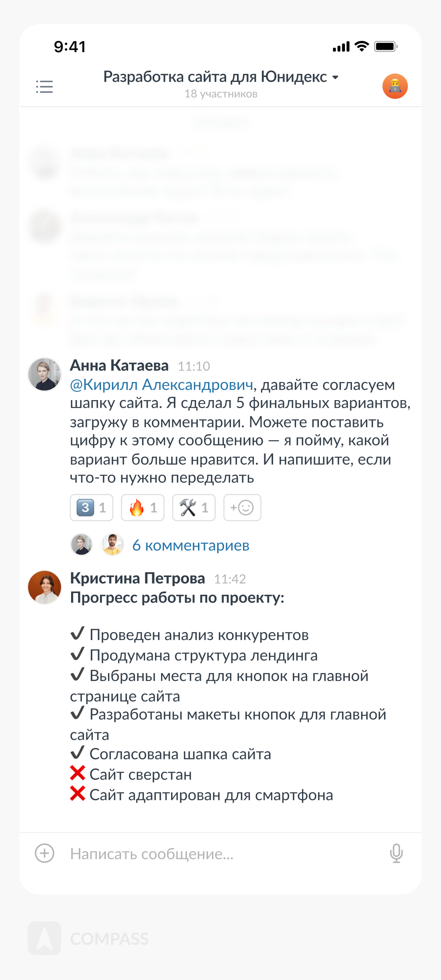Open the orange profile avatar
The height and width of the screenshot is (980, 441).
tap(395, 86)
